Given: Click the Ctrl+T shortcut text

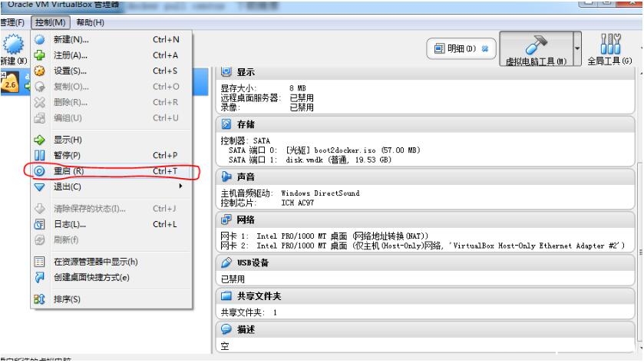Looking at the screenshot, I should [x=165, y=171].
